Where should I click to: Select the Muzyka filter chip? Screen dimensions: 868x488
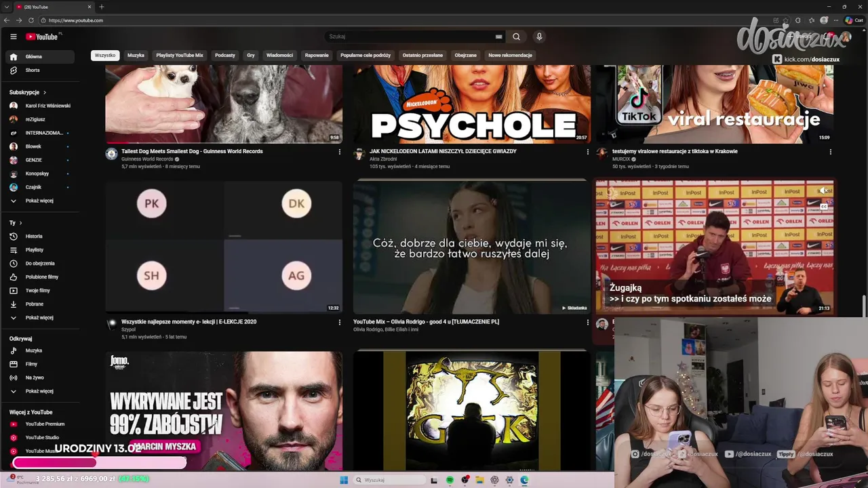click(x=136, y=56)
